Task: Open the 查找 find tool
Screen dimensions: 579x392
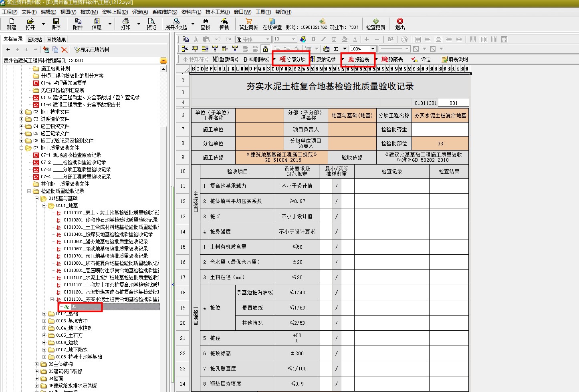Action: [205, 24]
